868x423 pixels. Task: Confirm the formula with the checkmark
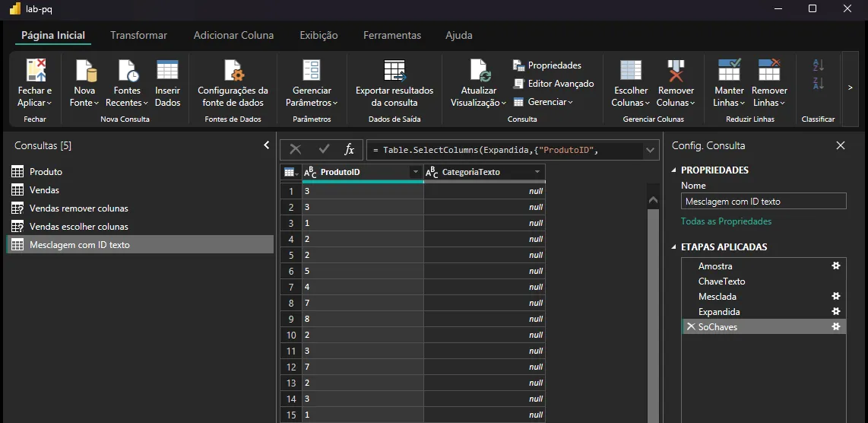click(324, 149)
